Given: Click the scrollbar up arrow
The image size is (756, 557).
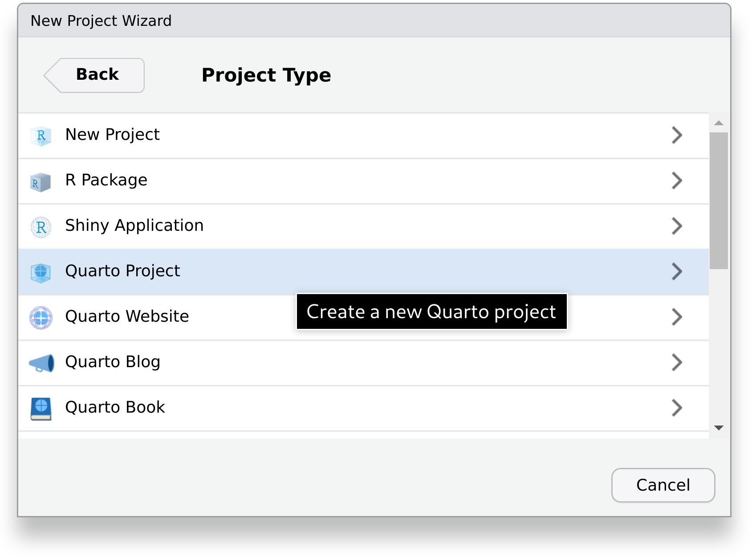Looking at the screenshot, I should pos(718,123).
